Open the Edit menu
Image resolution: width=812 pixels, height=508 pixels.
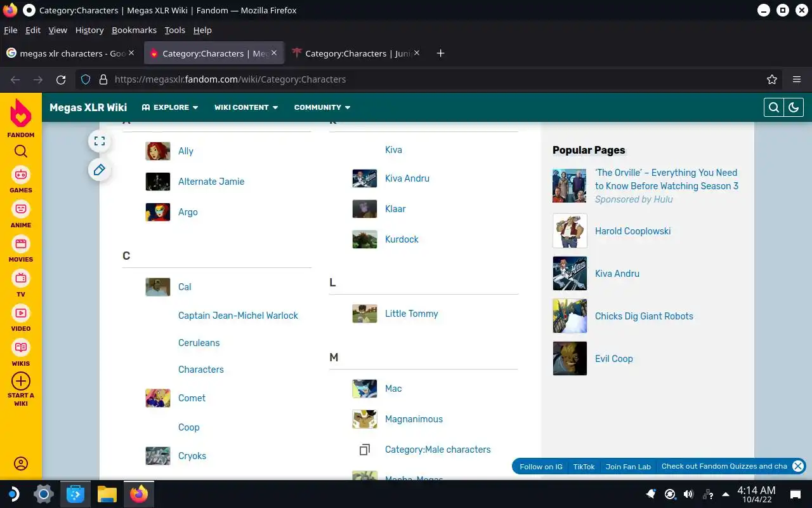(33, 30)
